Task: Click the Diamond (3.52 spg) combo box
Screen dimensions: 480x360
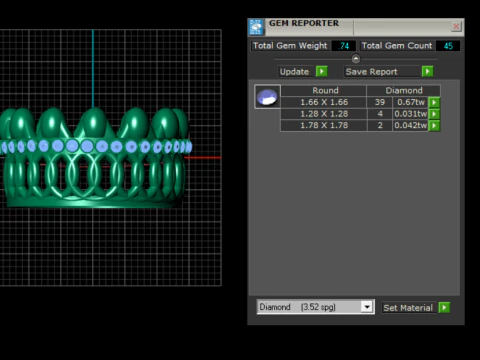Action: click(x=315, y=307)
